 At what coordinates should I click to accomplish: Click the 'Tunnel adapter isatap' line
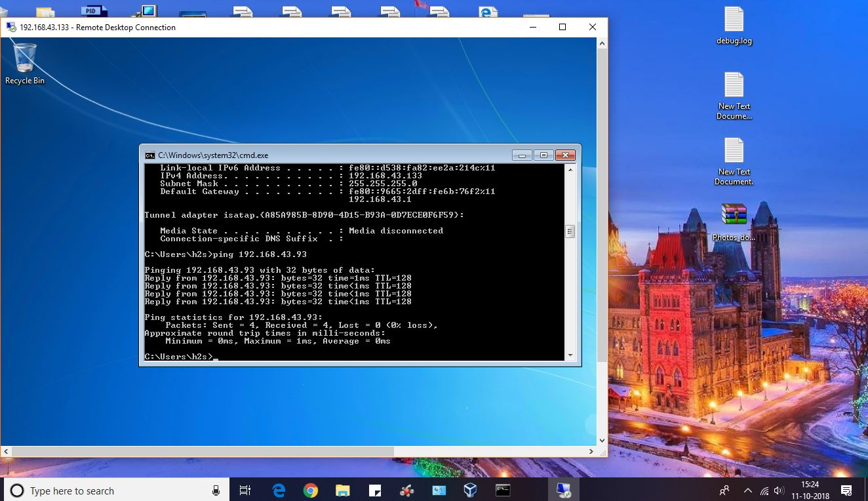(304, 215)
